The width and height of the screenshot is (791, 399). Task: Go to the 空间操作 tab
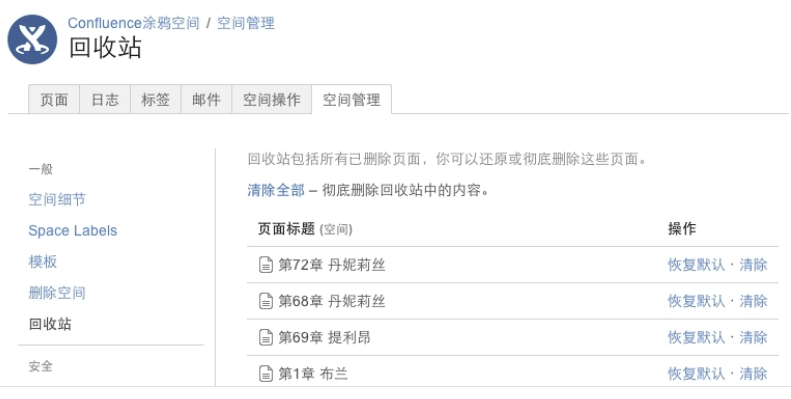pos(271,99)
